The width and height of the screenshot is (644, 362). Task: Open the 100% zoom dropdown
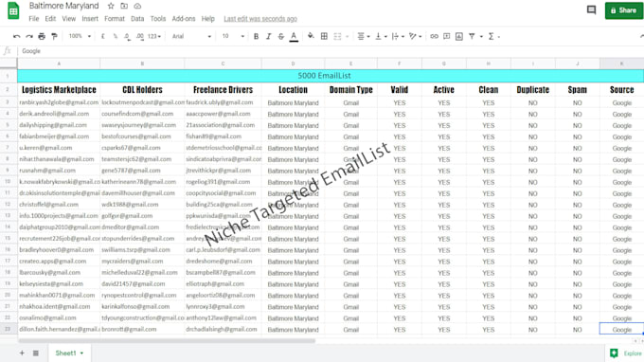pyautogui.click(x=80, y=36)
